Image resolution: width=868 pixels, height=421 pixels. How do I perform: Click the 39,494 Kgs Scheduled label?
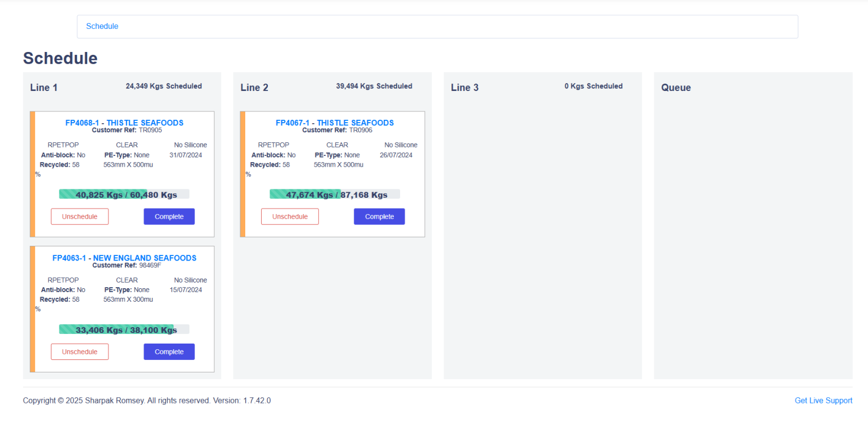374,86
